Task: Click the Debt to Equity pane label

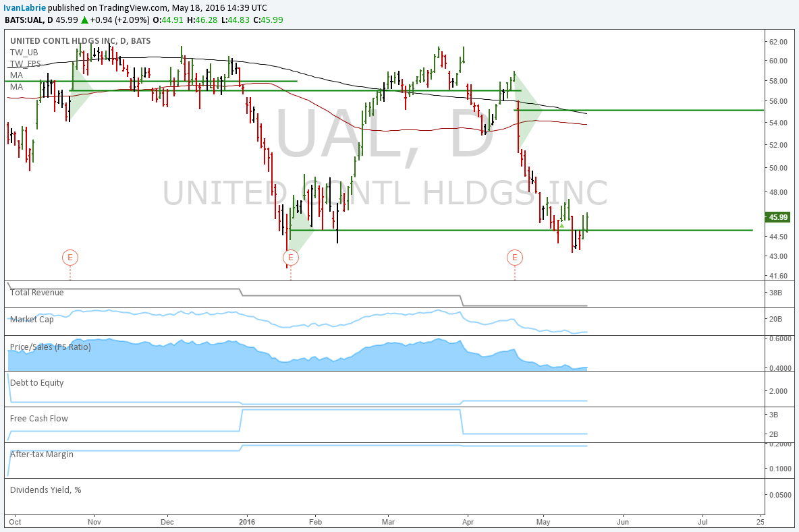Action: (36, 383)
